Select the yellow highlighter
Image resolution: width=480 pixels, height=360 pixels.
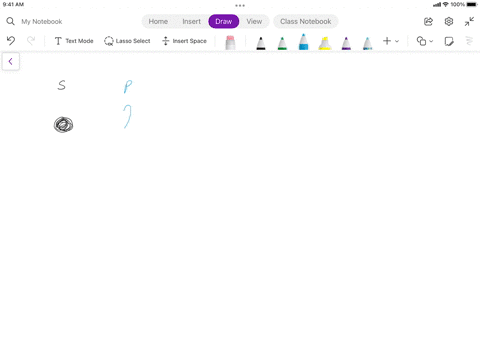[325, 43]
